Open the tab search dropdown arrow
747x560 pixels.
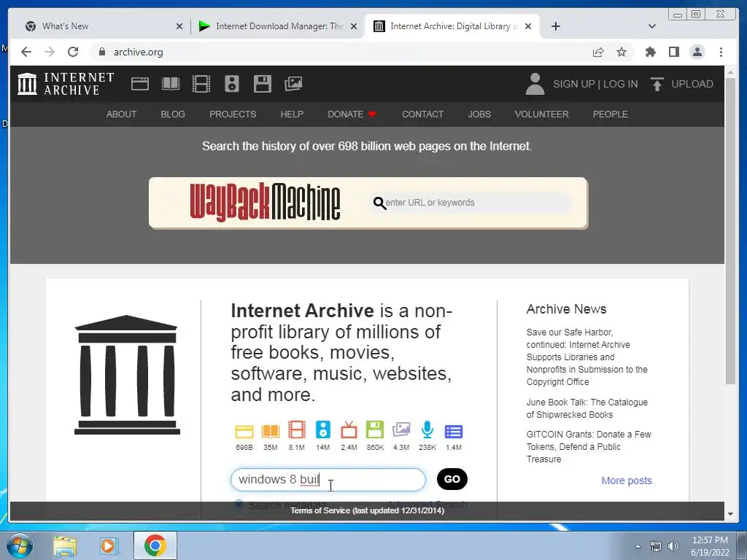(652, 26)
